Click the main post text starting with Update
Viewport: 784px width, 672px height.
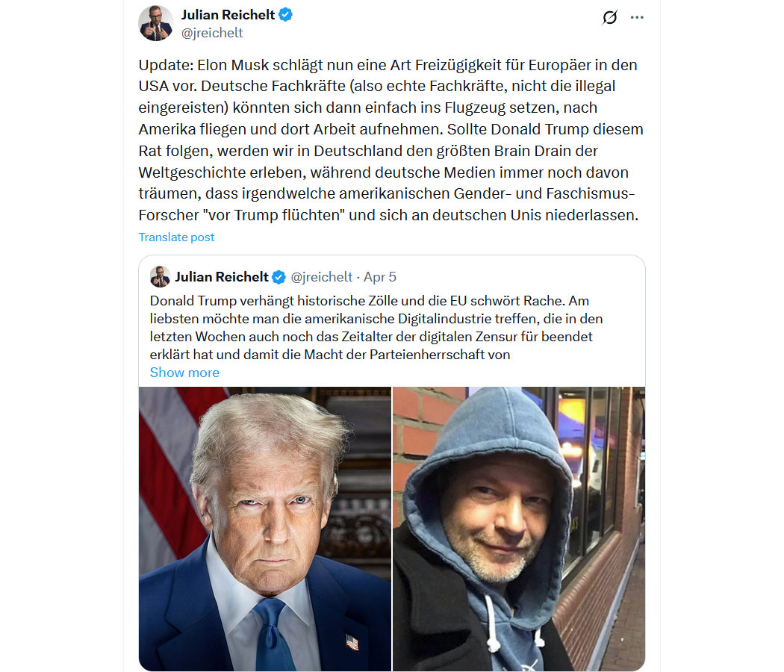point(391,140)
